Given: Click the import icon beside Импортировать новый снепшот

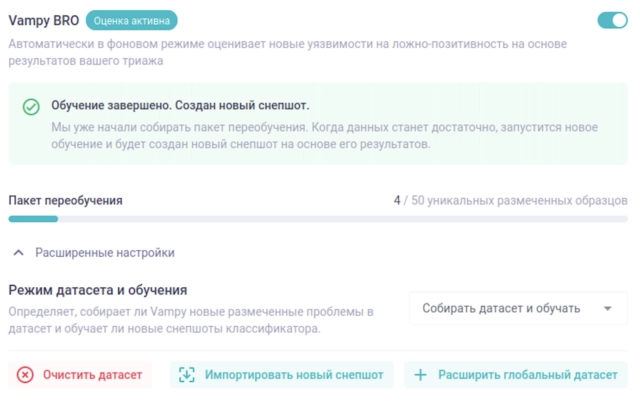Looking at the screenshot, I should point(187,375).
